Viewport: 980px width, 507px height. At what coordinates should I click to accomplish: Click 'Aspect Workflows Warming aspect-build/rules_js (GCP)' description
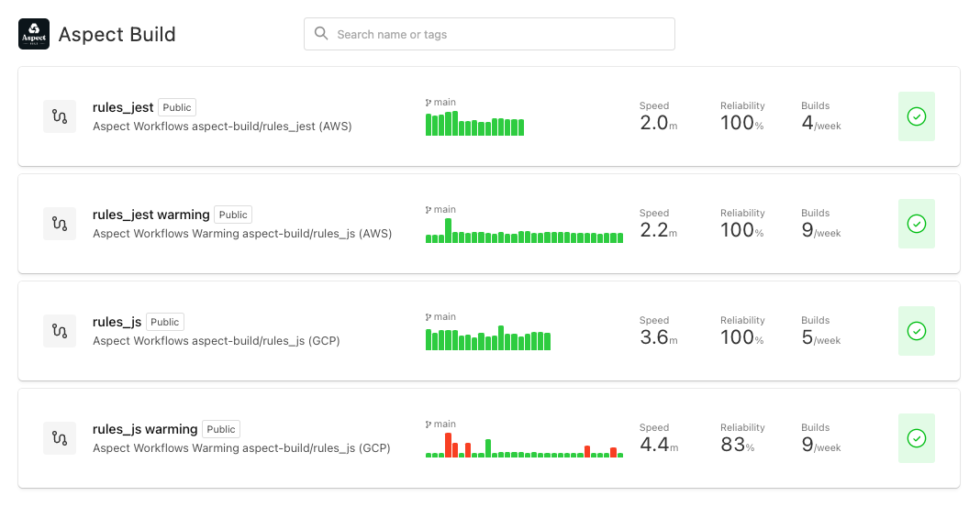(x=242, y=448)
